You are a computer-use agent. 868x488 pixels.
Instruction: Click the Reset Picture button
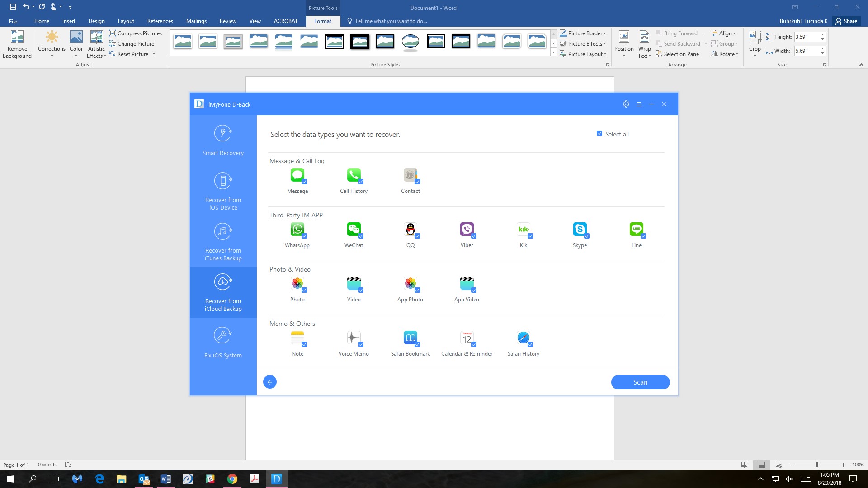pos(129,54)
